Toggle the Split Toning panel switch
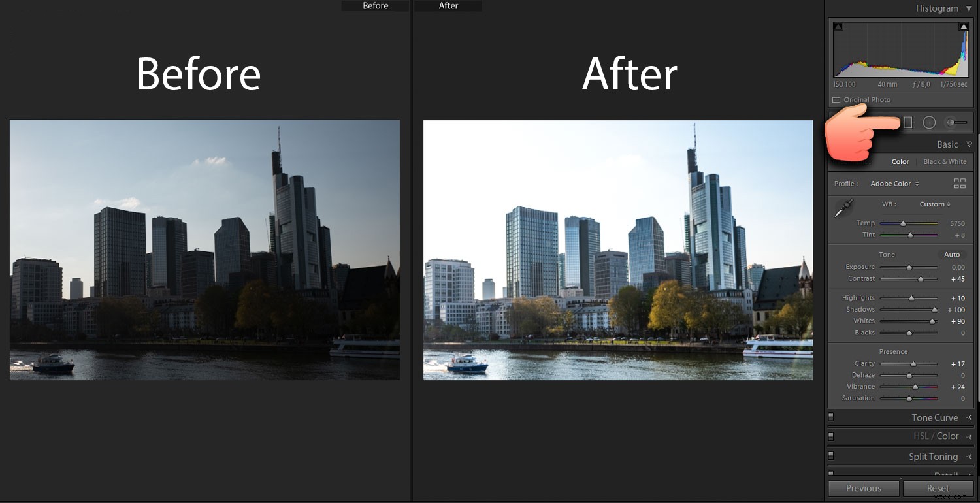The width and height of the screenshot is (980, 503). tap(831, 455)
